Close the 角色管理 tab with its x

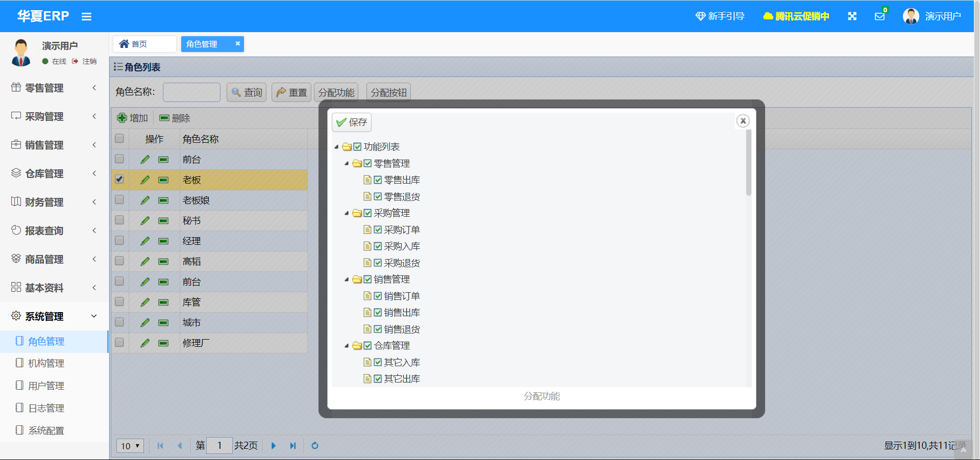(x=238, y=44)
